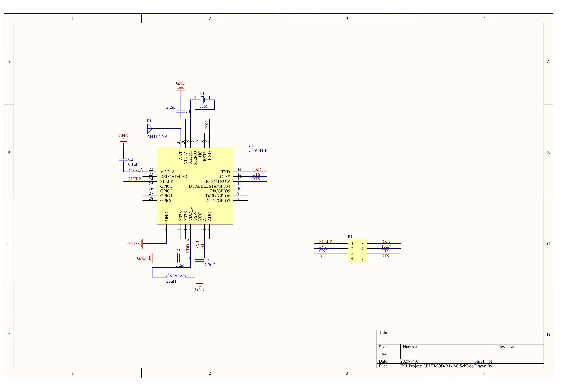Click the SLEEP net label at pin 24
Screen dimensions: 561x392
[x=134, y=179]
